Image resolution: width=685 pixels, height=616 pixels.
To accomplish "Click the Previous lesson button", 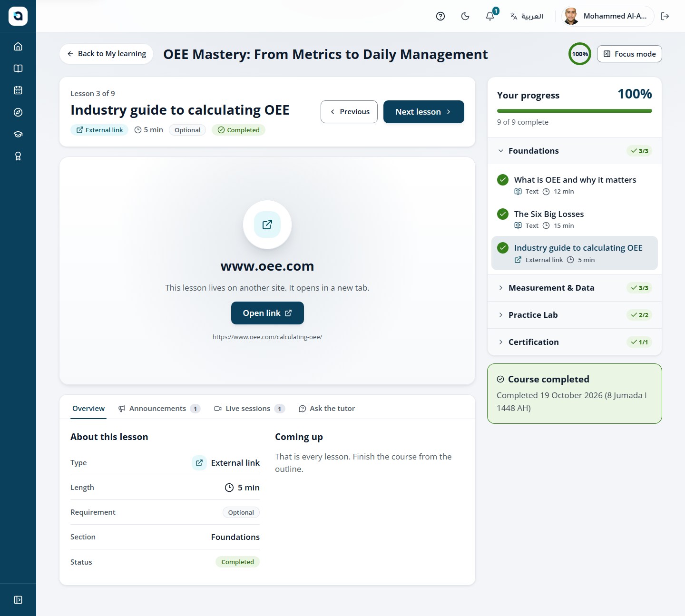I will [x=349, y=112].
